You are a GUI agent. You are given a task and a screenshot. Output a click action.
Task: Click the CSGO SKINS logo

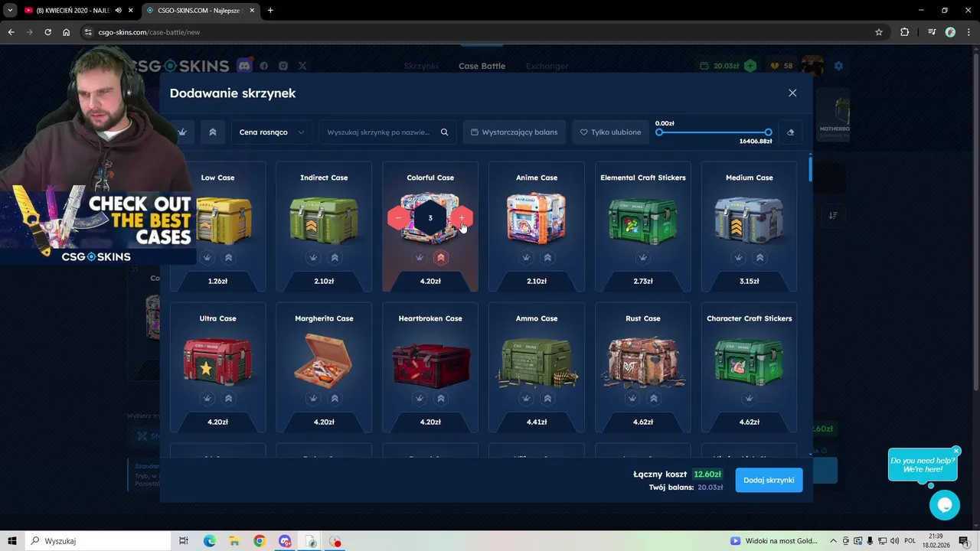coord(179,66)
